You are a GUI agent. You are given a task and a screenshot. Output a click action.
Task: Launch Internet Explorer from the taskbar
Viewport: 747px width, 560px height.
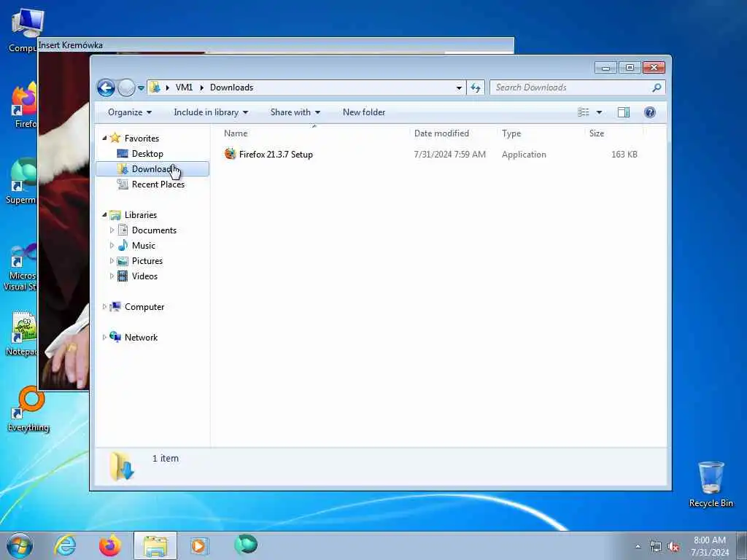pyautogui.click(x=65, y=545)
